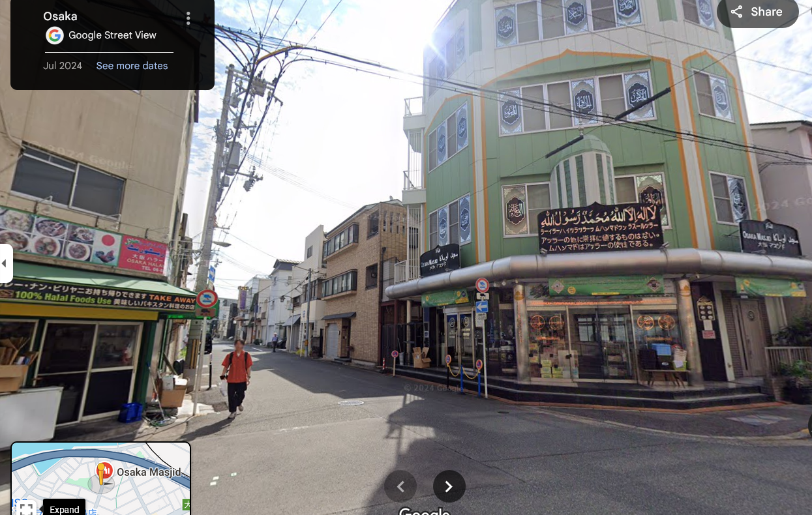This screenshot has height=515, width=812.
Task: Click the Share button
Action: (757, 12)
